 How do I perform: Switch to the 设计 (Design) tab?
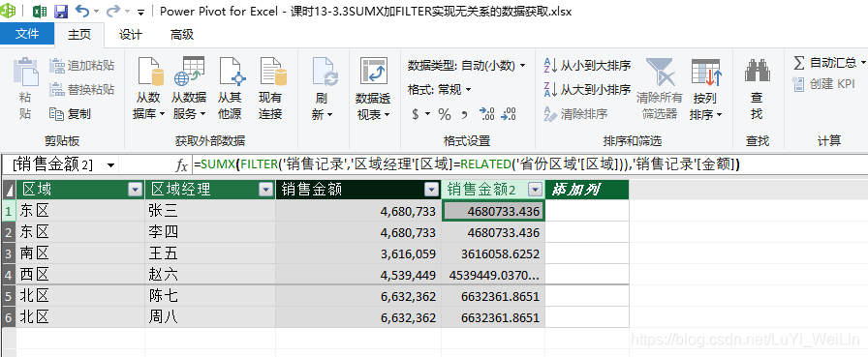click(x=131, y=34)
